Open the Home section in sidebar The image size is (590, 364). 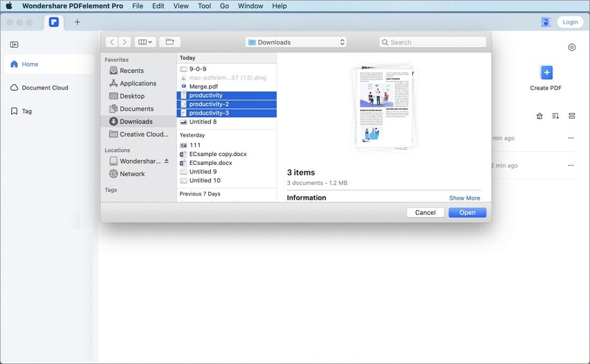coord(49,64)
